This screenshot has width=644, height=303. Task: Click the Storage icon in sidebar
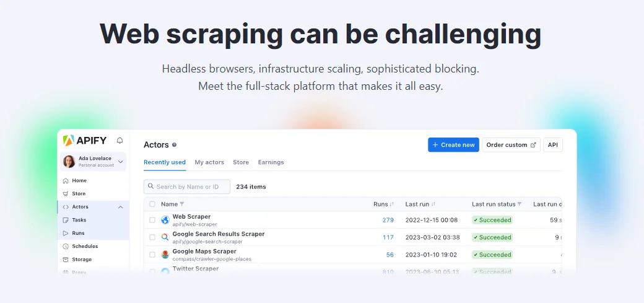coord(66,260)
